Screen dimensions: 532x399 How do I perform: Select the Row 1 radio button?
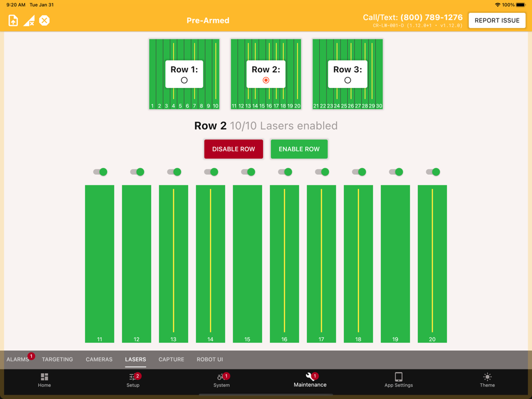click(184, 80)
